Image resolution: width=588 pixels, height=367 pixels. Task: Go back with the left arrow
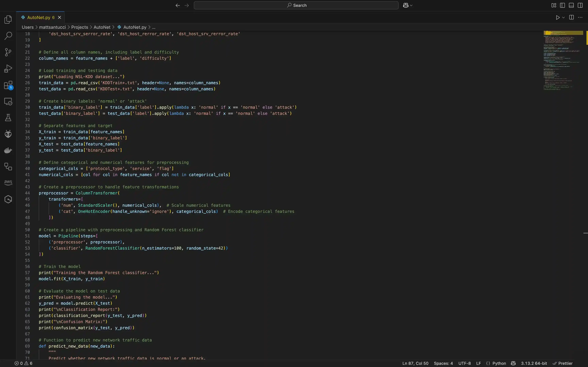178,5
